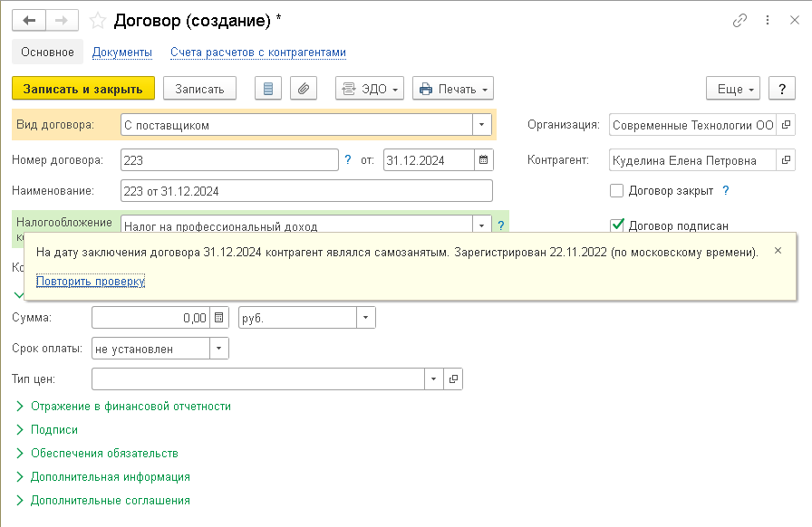Expand the Дополнительные соглашения section
The image size is (812, 527).
click(110, 501)
